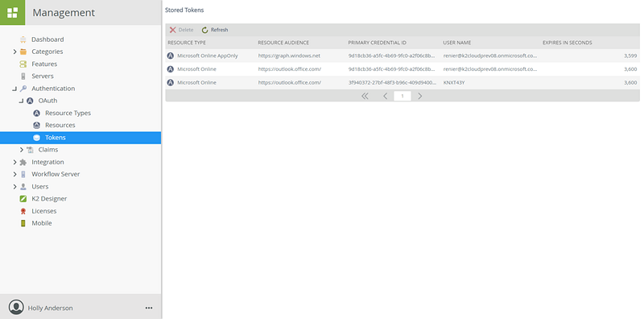Viewport: 644px width, 319px height.
Task: Go to previous page of tokens
Action: point(386,96)
